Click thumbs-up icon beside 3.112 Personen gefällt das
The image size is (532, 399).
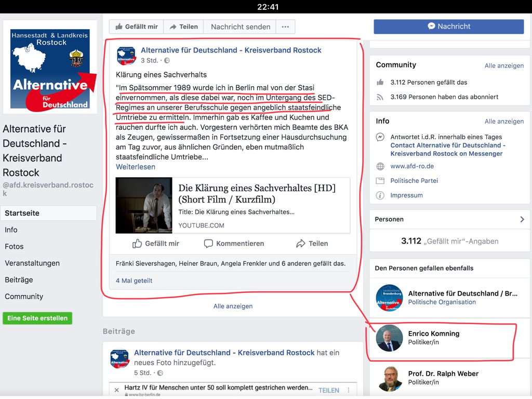pos(380,82)
